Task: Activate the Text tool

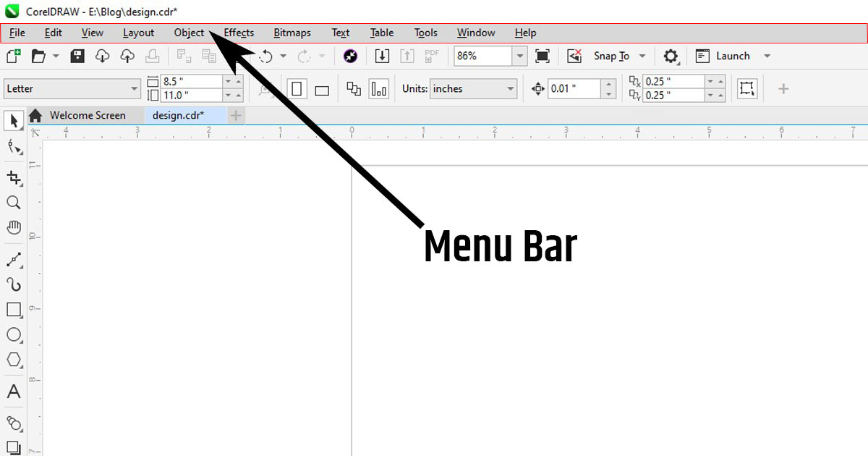Action: pyautogui.click(x=13, y=392)
